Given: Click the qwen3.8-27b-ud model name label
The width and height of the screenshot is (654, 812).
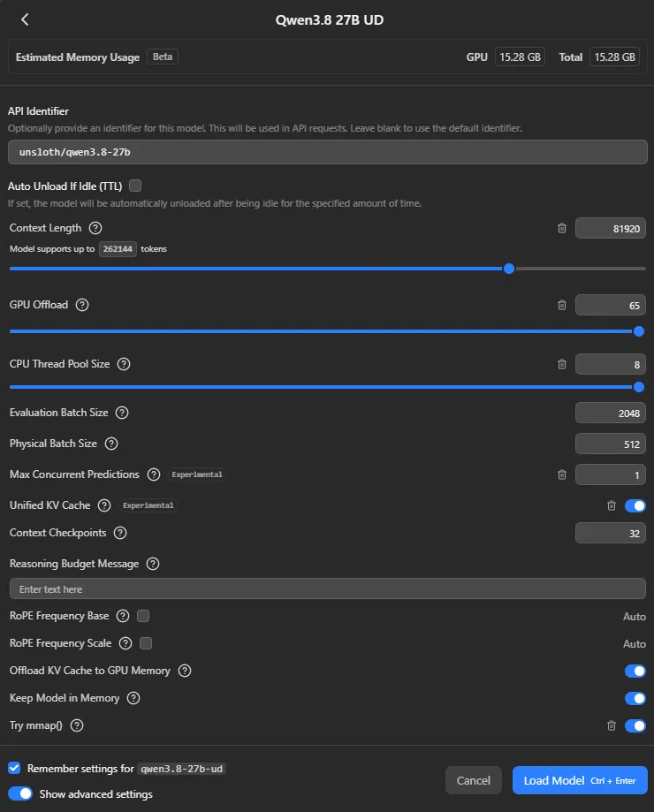Looking at the screenshot, I should click(182, 769).
